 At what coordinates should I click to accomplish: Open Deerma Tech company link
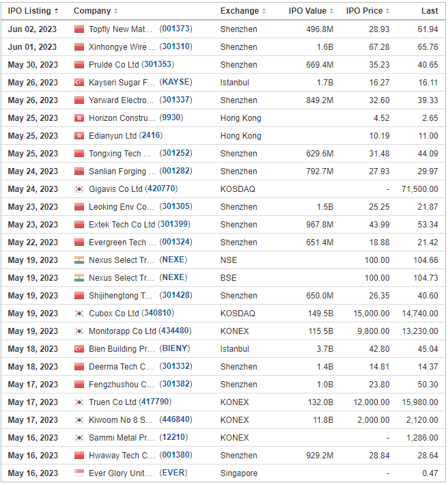pos(121,367)
